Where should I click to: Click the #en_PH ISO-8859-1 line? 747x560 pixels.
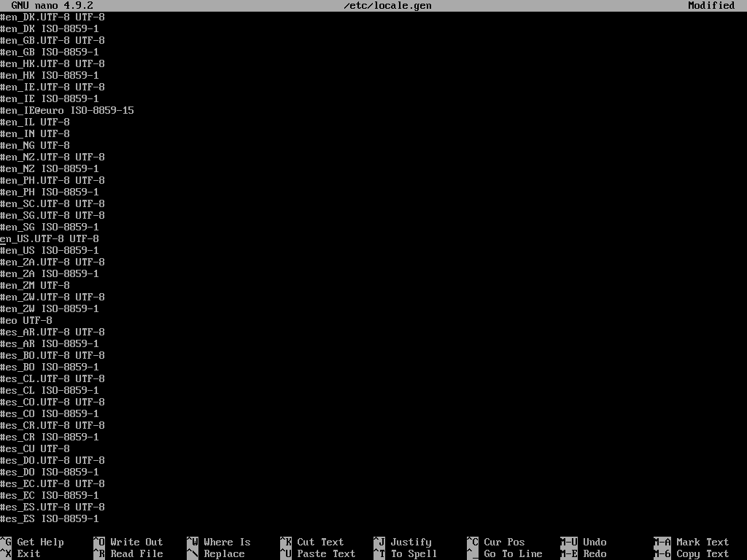[x=50, y=192]
